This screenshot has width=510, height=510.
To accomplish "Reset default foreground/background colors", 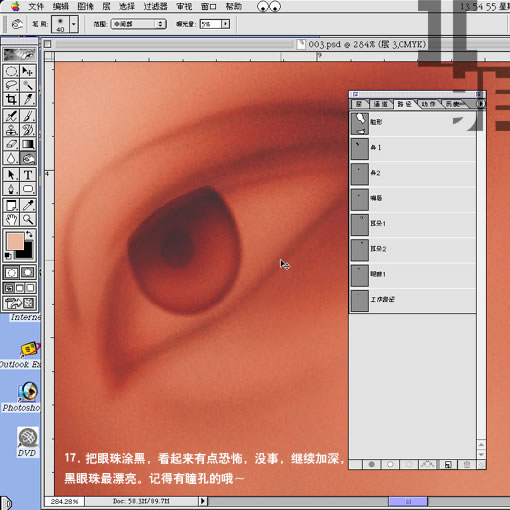I will tap(8, 256).
